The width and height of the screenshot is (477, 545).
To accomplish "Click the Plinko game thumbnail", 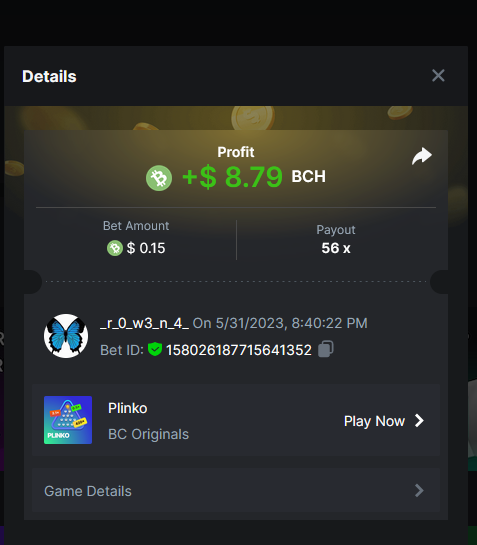I will click(x=68, y=420).
